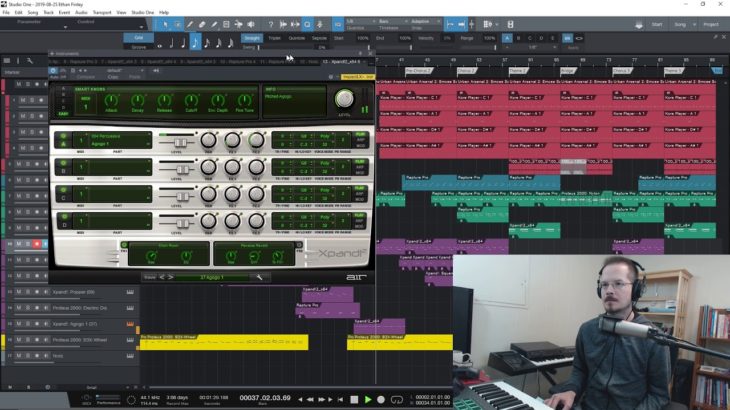Click the Fast Forward transport button
The width and height of the screenshot is (730, 410).
tap(321, 399)
